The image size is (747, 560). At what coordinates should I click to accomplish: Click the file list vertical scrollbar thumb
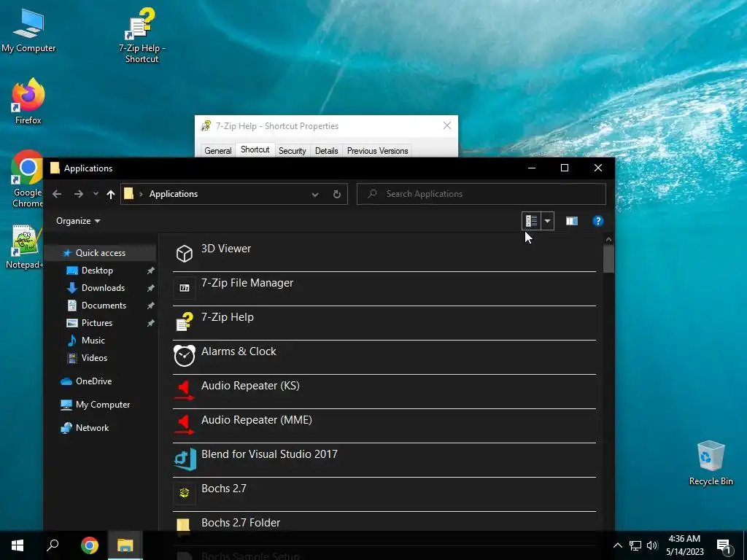pos(608,260)
